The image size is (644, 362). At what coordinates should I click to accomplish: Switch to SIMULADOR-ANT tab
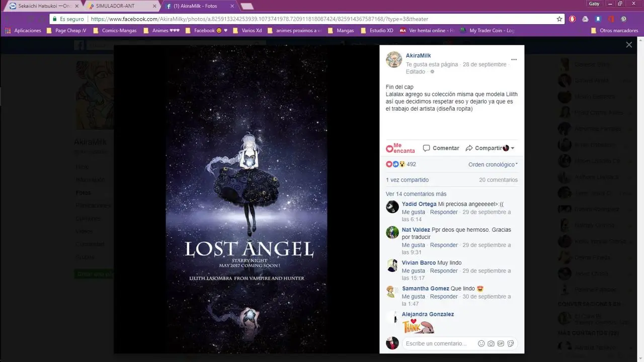(121, 6)
